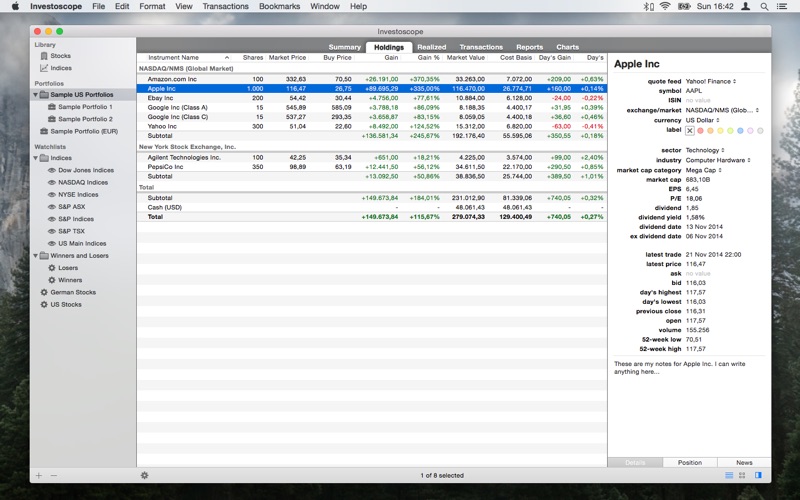Image resolution: width=800 pixels, height=500 pixels.
Task: Toggle visibility of NASDAQ Indices watchlist
Action: (x=52, y=182)
